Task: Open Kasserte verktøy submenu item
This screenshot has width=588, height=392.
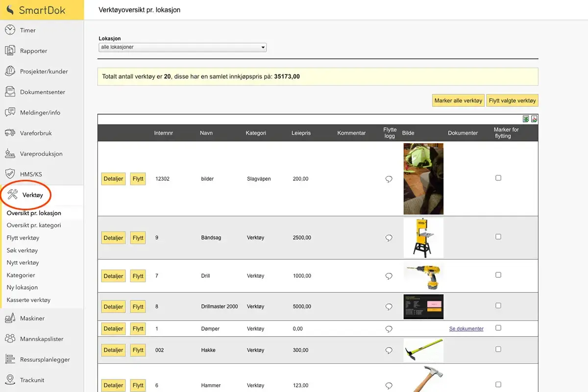Action: click(28, 300)
